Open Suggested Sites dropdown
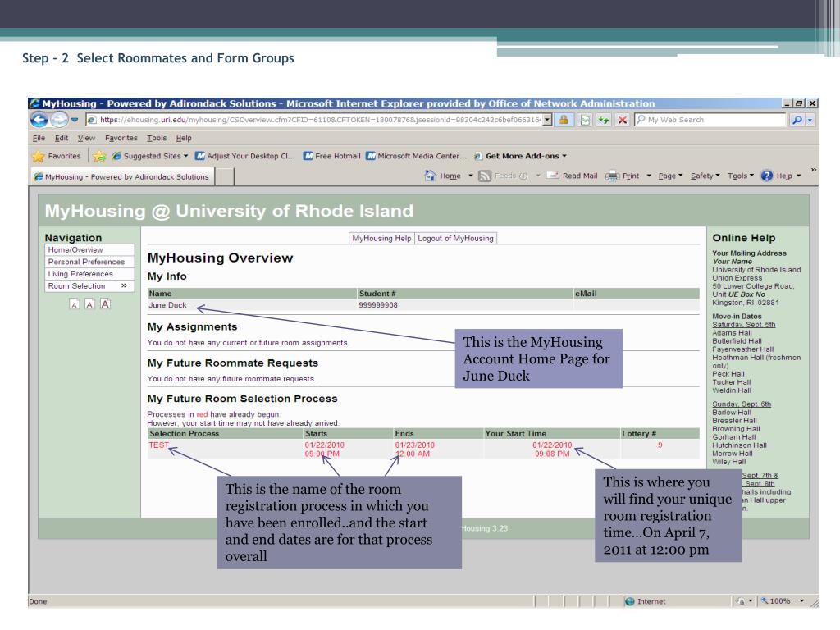The width and height of the screenshot is (840, 630). pos(150,156)
